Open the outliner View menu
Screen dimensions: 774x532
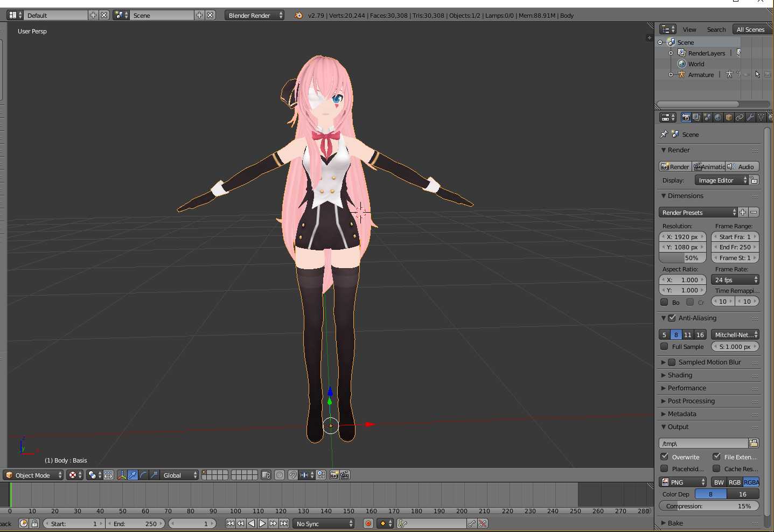(x=689, y=30)
